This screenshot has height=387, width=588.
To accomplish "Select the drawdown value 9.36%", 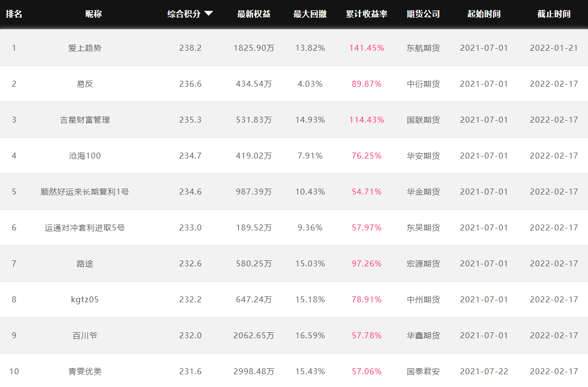I will coord(310,227).
